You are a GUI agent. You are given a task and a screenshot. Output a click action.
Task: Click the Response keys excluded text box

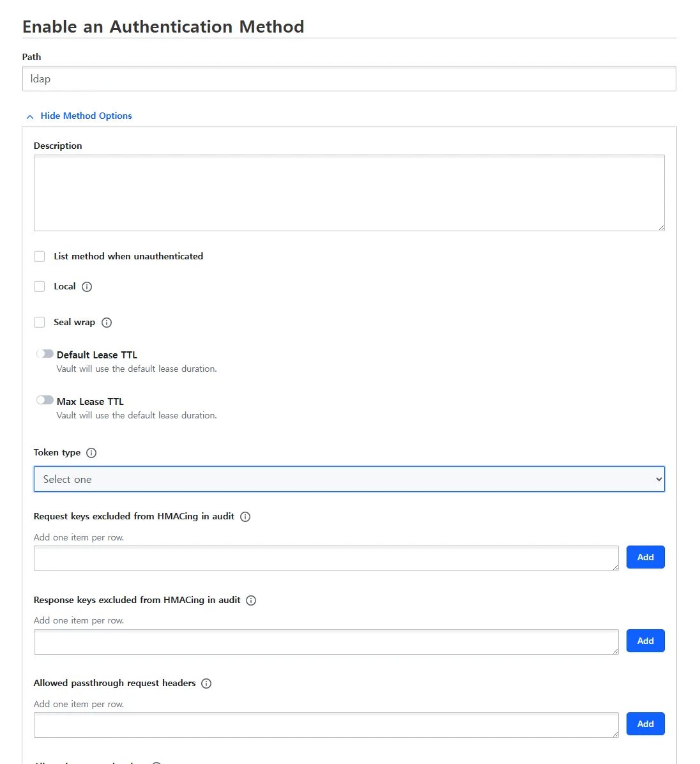tap(326, 642)
